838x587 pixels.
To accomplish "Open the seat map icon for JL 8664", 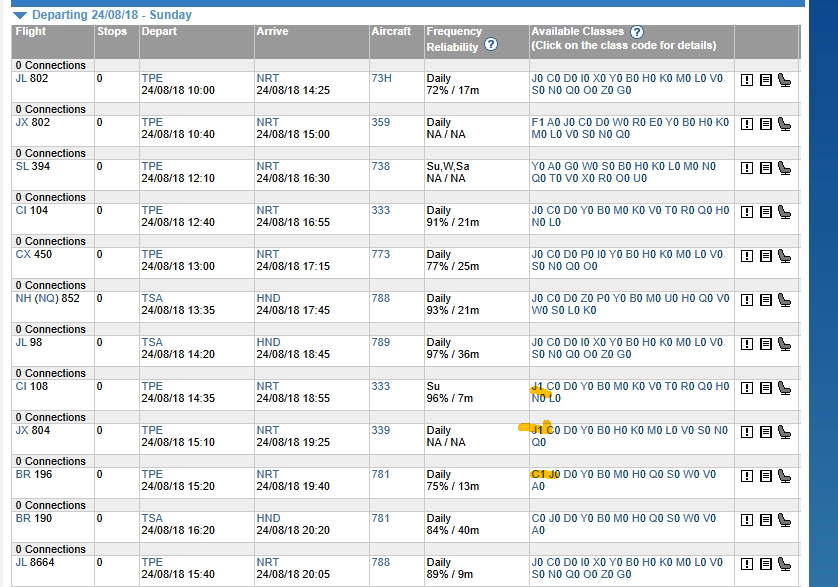I will pos(784,564).
